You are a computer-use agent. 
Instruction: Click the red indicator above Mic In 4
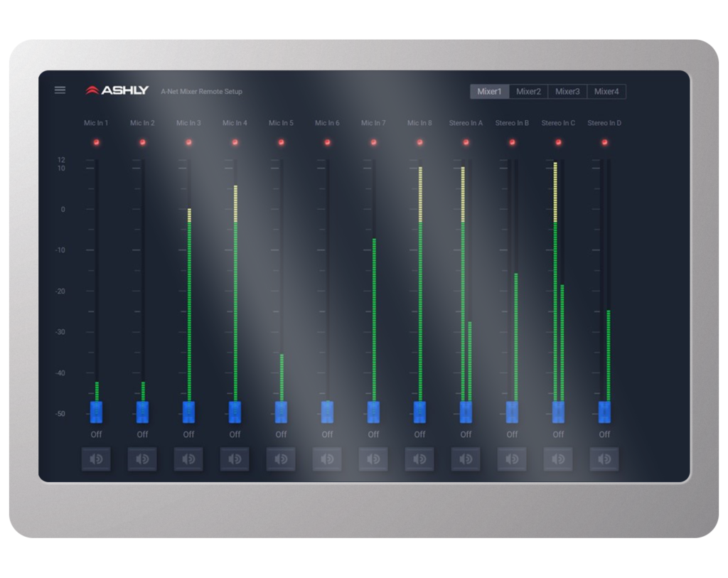pyautogui.click(x=235, y=142)
